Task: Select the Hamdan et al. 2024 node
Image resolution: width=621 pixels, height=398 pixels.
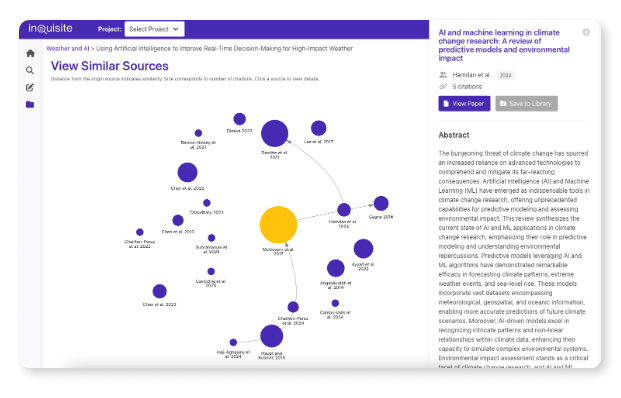Action: pos(344,210)
